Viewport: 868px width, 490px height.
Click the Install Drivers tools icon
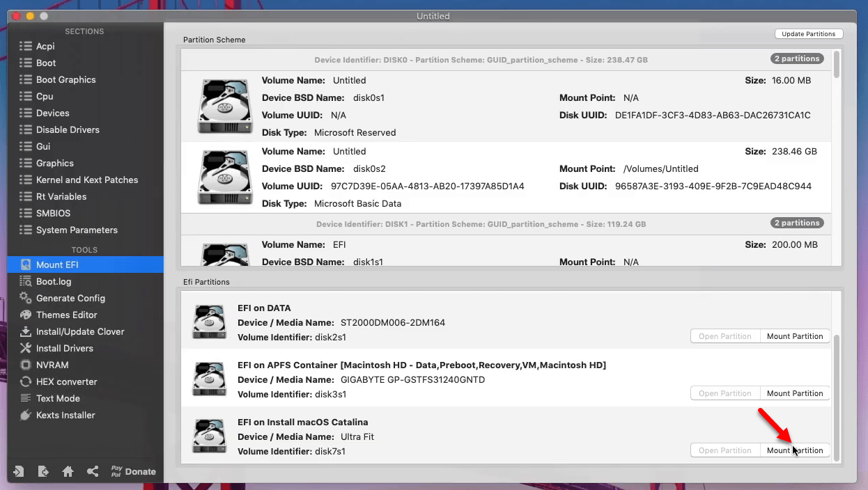tap(26, 348)
